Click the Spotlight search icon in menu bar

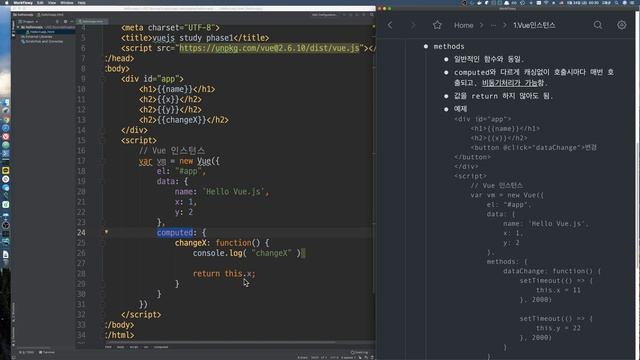pyautogui.click(x=617, y=2)
